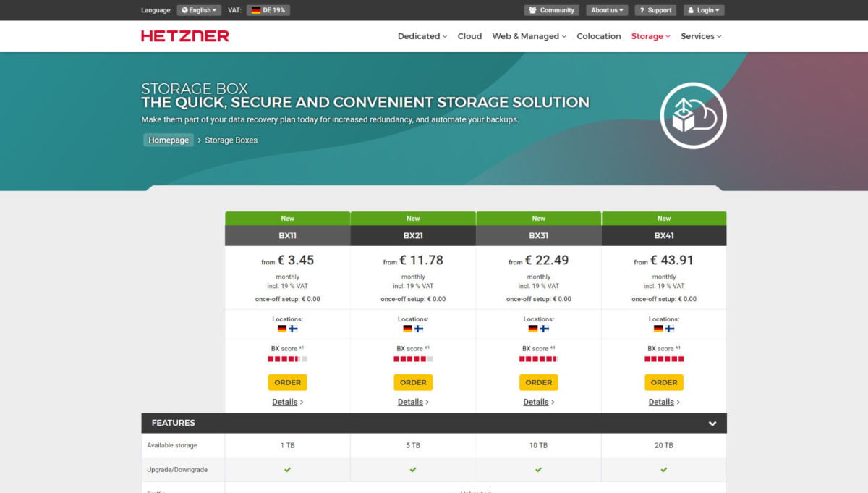Click the Finnish flag under BX31 locations
Image resolution: width=868 pixels, height=493 pixels.
545,329
